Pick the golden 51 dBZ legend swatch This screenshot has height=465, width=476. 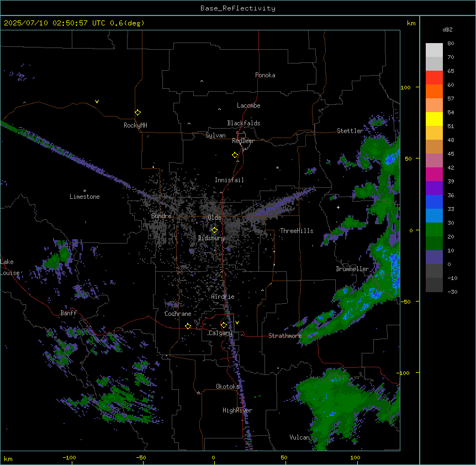tap(434, 133)
